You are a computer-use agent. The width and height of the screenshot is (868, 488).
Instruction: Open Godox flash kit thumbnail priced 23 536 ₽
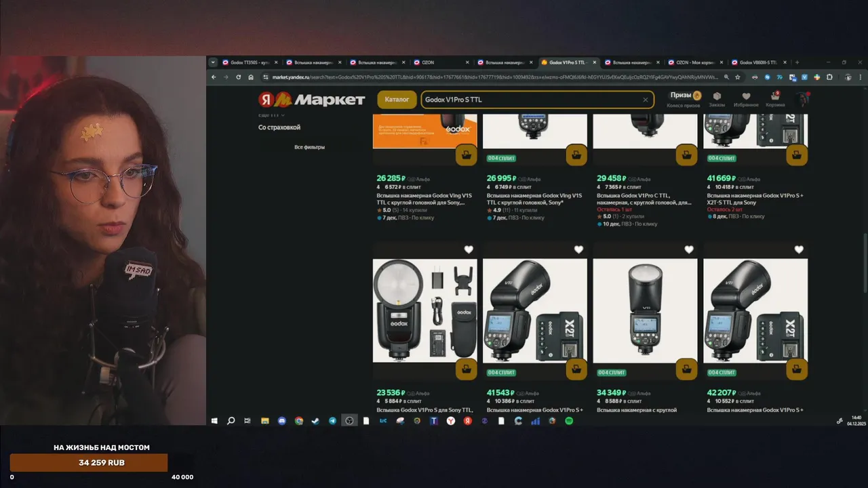425,311
